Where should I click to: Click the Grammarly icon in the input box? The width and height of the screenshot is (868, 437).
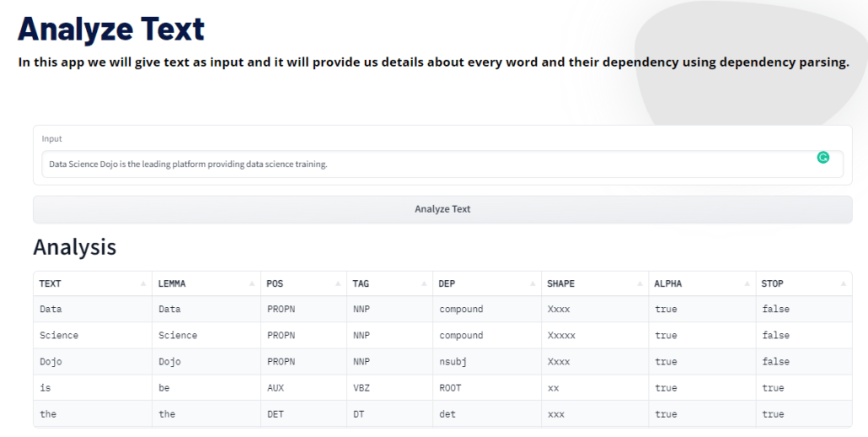[823, 157]
